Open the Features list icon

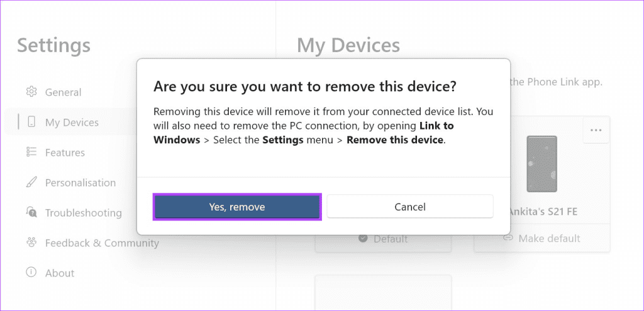click(31, 152)
